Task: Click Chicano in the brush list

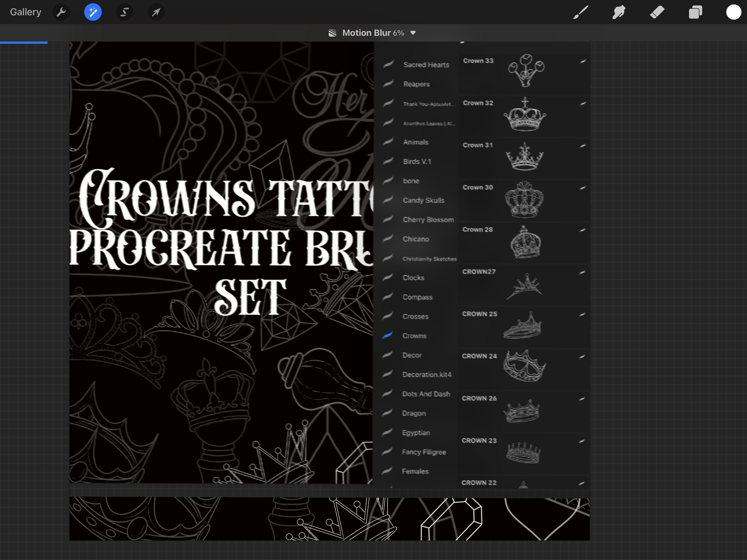Action: (x=416, y=239)
